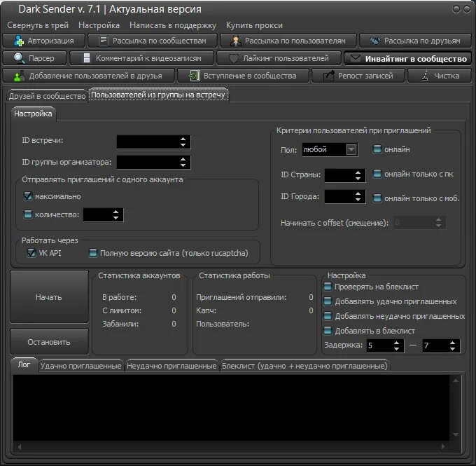Viewport: 476px width, 466px height.
Task: Click in the ID Города input field
Action: click(x=345, y=197)
